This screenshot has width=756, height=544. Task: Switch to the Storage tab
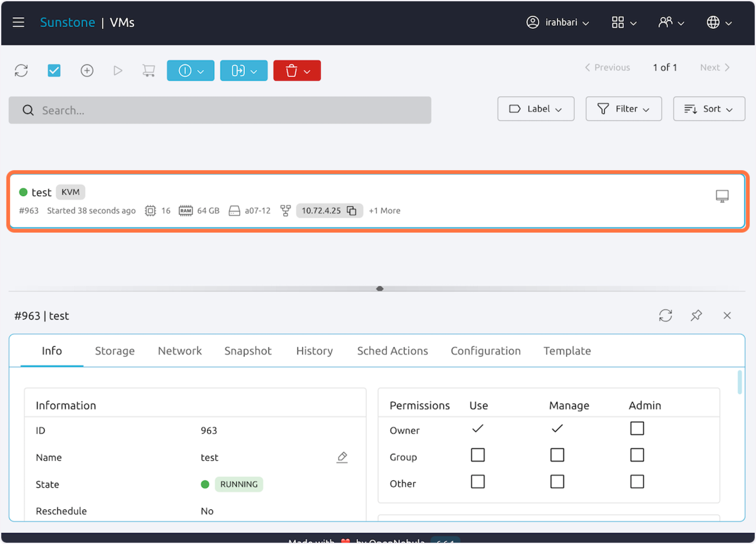coord(115,351)
